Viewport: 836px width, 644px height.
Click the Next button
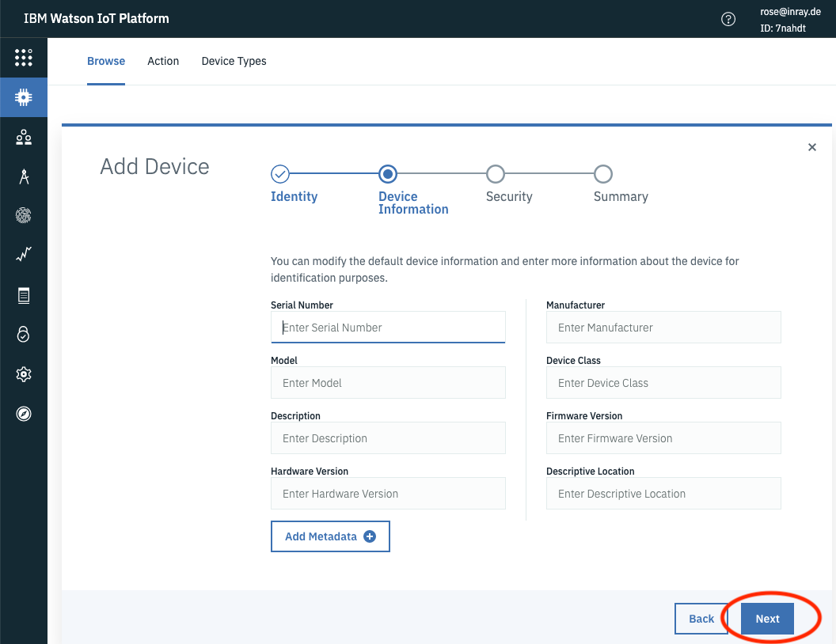coord(766,618)
